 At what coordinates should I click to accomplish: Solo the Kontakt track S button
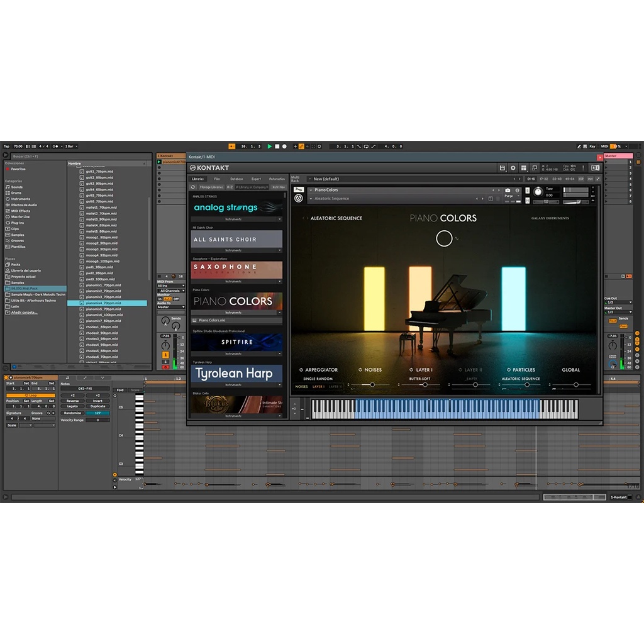click(165, 362)
